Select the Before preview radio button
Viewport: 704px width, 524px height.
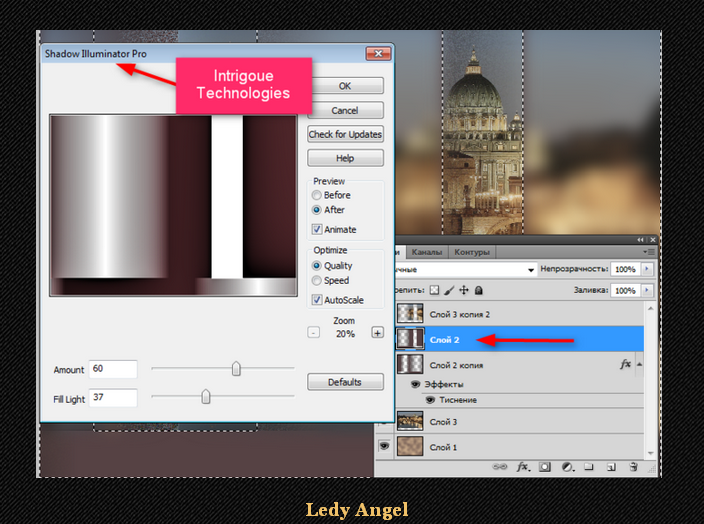(317, 195)
